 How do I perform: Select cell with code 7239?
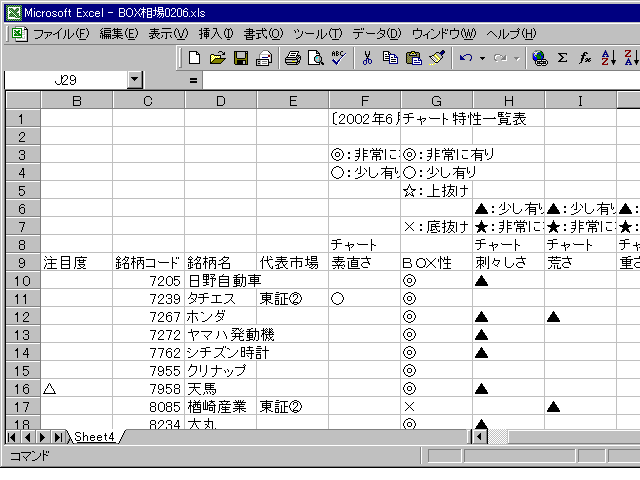[x=149, y=299]
